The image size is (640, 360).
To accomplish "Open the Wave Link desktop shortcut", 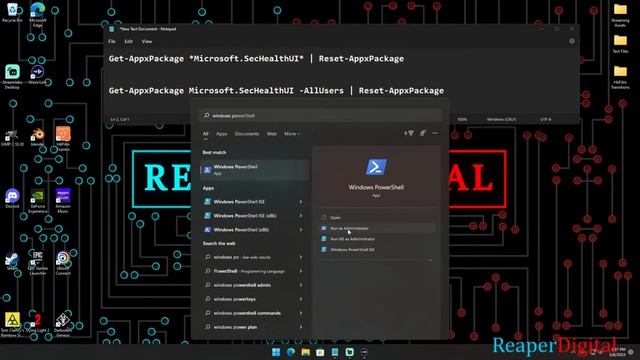I will [x=38, y=74].
